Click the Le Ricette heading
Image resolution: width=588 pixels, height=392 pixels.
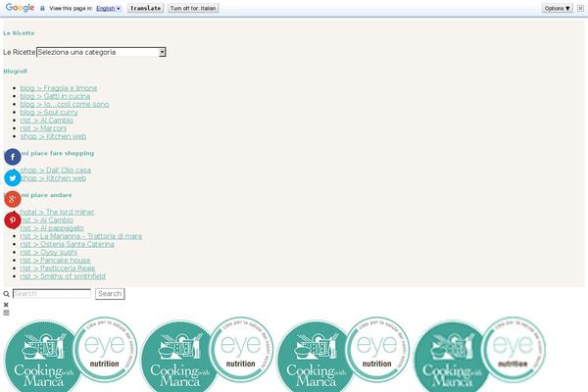coord(19,33)
